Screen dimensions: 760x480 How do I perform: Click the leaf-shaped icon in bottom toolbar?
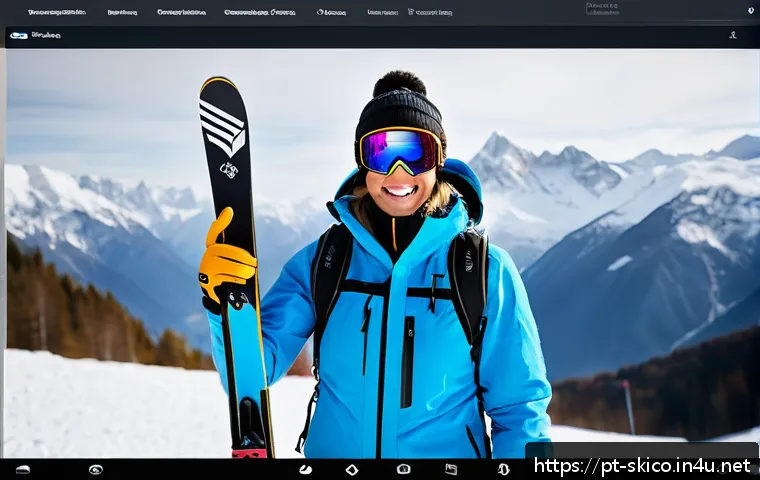305,469
